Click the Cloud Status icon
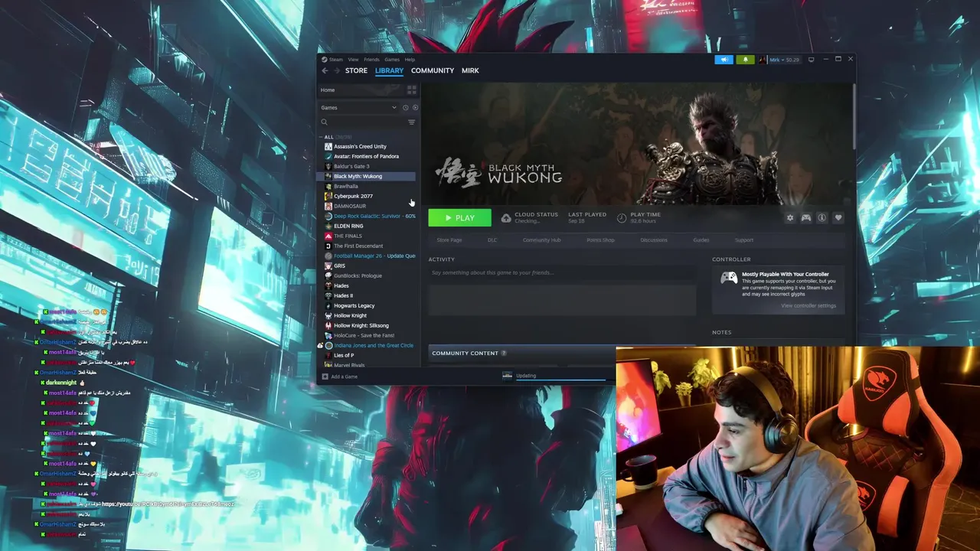Screen dimensions: 980x551 [506, 218]
